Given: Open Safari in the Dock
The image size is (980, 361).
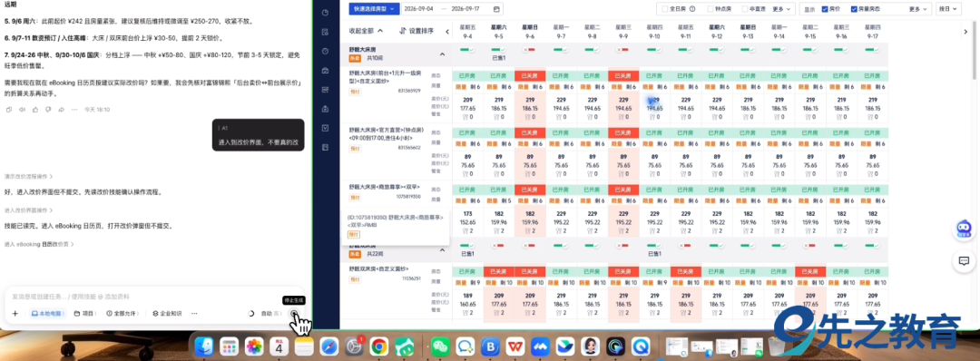Looking at the screenshot, I should tap(328, 346).
